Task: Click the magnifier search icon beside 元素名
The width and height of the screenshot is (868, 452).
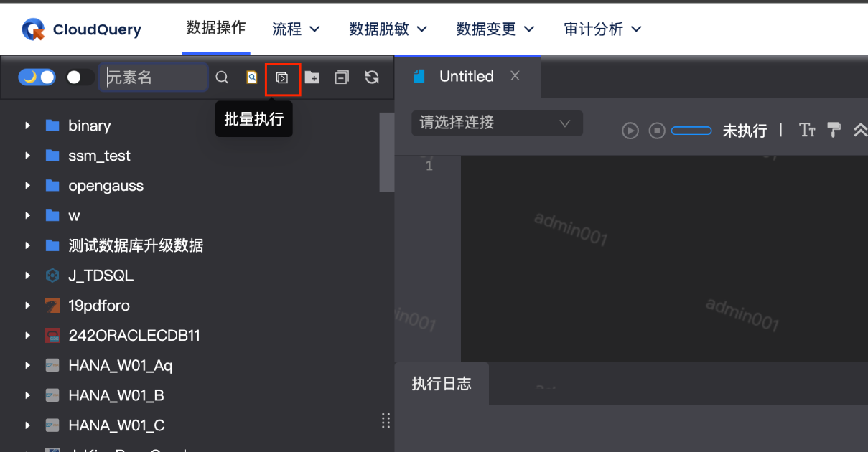Action: (222, 77)
